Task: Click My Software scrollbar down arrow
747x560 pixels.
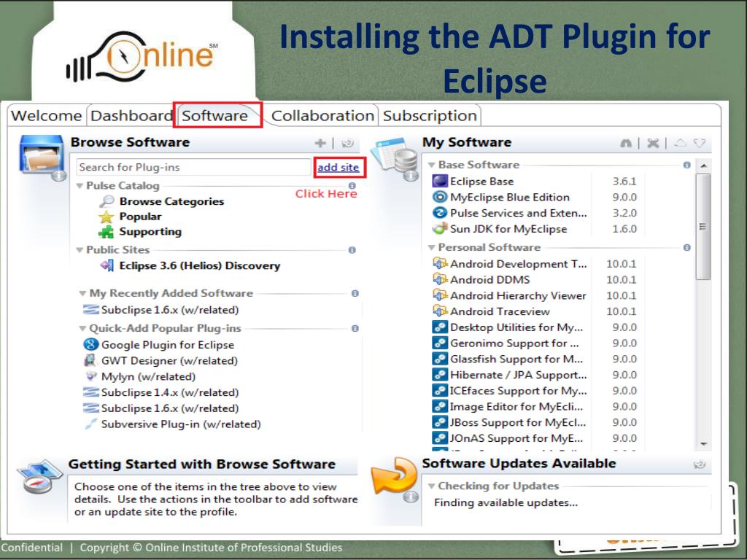Action: coord(703,444)
